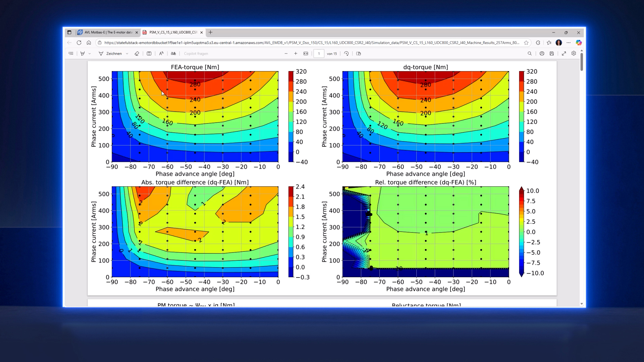The image size is (644, 362).
Task: Toggle fit to width view
Action: click(306, 54)
